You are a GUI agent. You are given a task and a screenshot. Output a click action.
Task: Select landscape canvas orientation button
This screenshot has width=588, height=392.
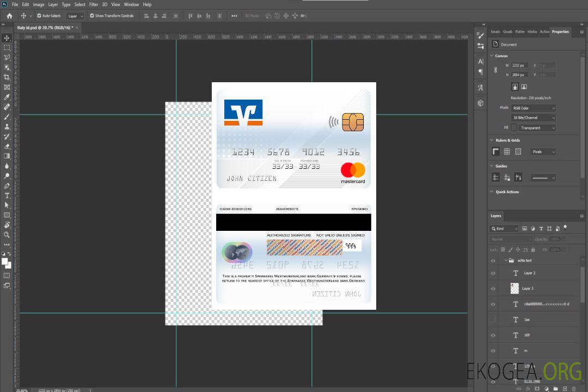pyautogui.click(x=524, y=87)
